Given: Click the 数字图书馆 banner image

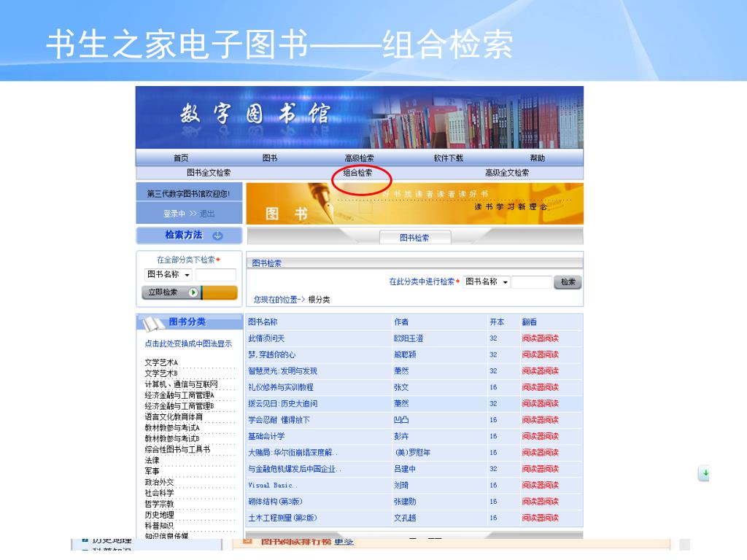Looking at the screenshot, I should (x=360, y=117).
